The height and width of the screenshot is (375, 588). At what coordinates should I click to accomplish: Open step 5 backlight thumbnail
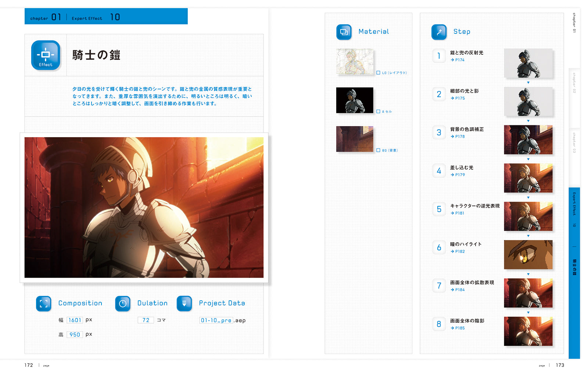(x=528, y=216)
